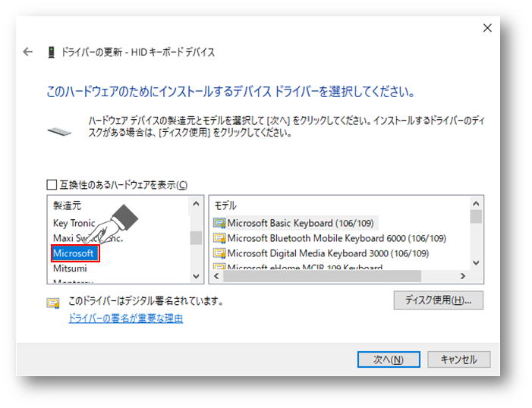Click the Bluetooth Mobile Keyboard driver icon
This screenshot has height=408, width=532.
[219, 238]
